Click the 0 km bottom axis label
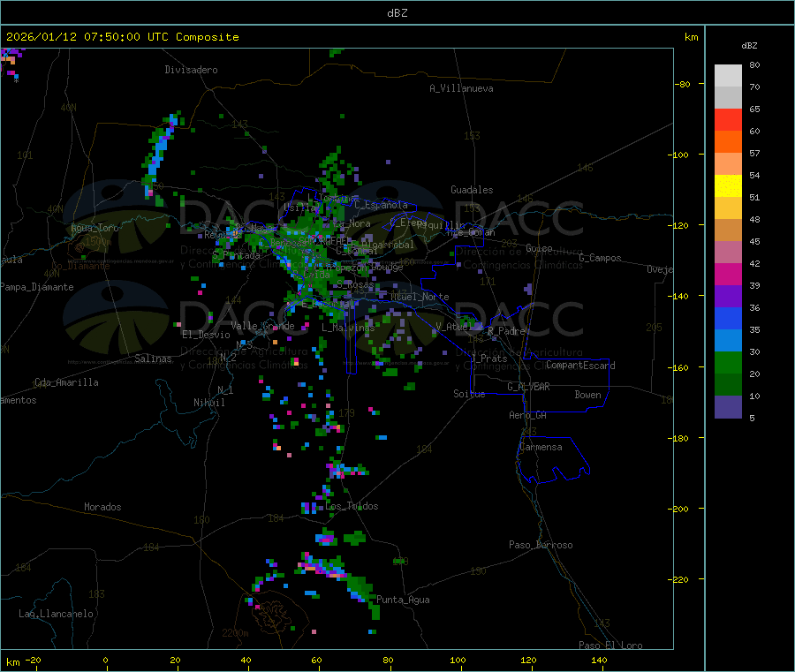The height and width of the screenshot is (672, 795). (105, 660)
